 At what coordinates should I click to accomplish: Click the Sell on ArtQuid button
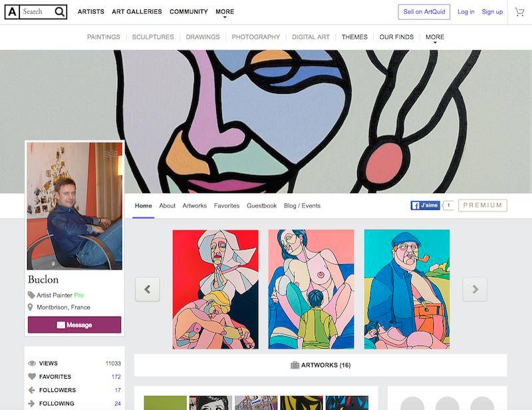(x=424, y=12)
